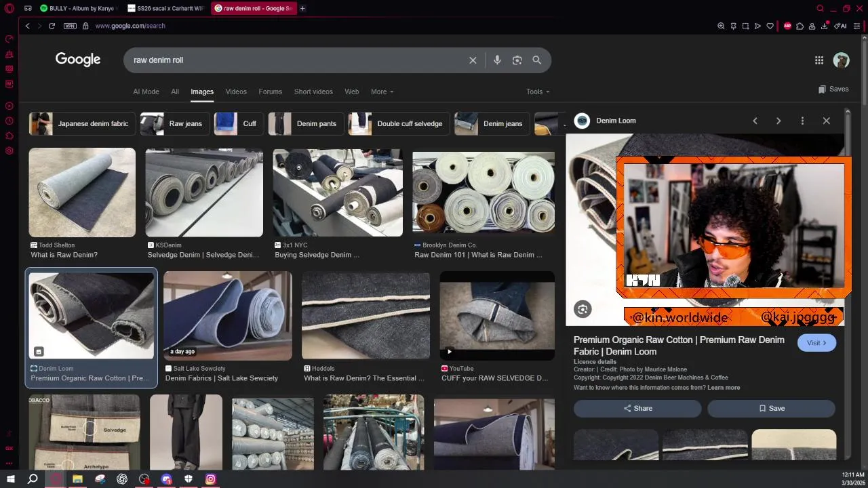Open the tab search magnifier in title bar
Viewport: 868px width, 488px height.
820,8
